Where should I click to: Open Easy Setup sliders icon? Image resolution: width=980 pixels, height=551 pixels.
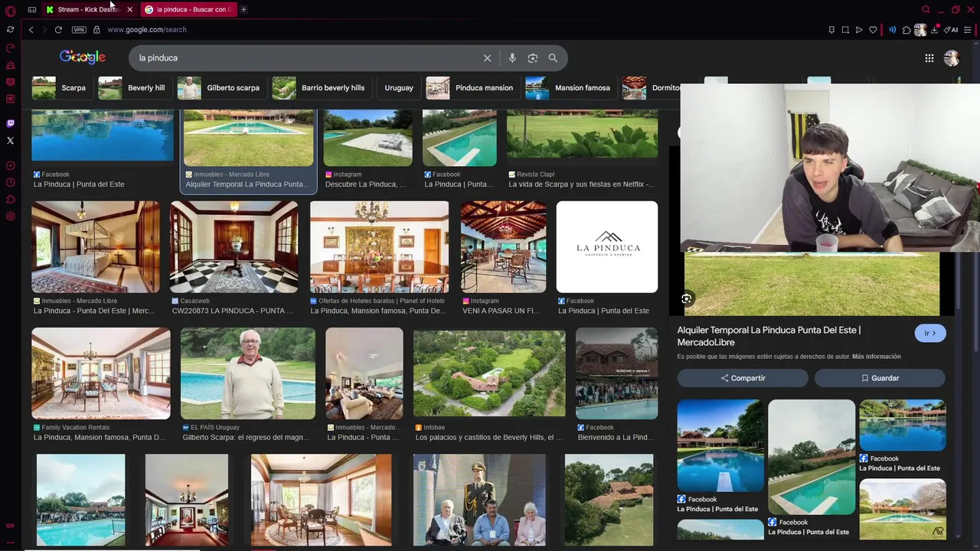(968, 30)
